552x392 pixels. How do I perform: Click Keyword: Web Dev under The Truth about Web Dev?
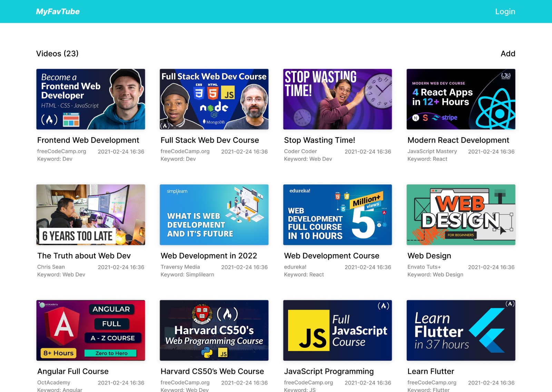(61, 274)
